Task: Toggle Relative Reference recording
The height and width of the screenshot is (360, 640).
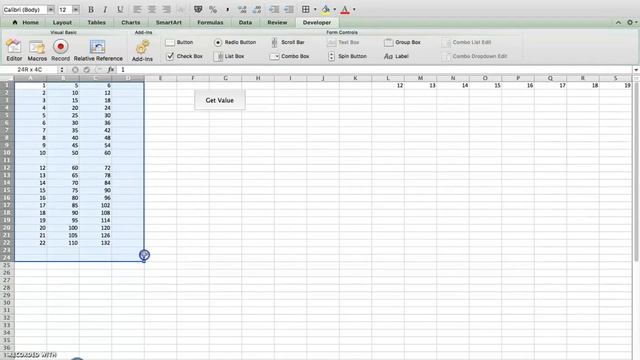Action: 98,50
